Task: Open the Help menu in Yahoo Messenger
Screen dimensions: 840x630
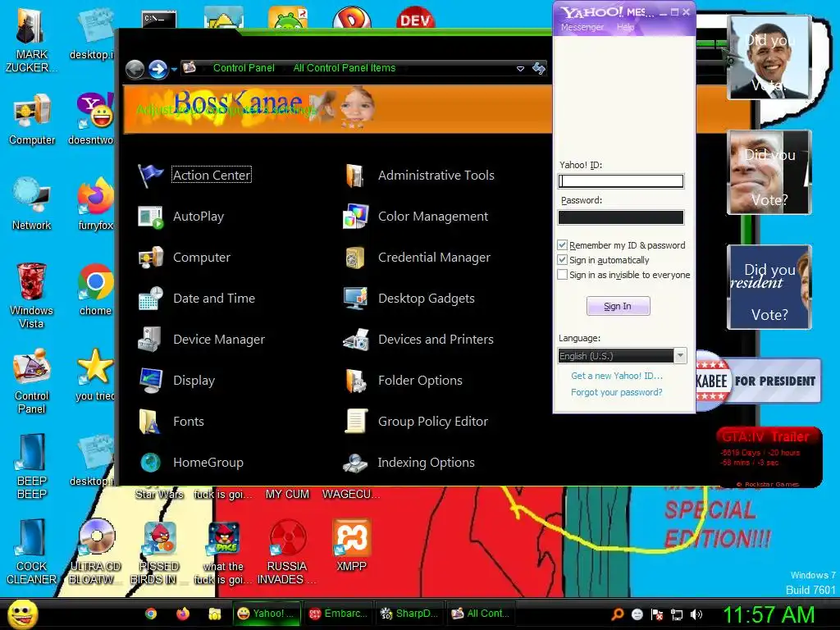Action: tap(625, 27)
